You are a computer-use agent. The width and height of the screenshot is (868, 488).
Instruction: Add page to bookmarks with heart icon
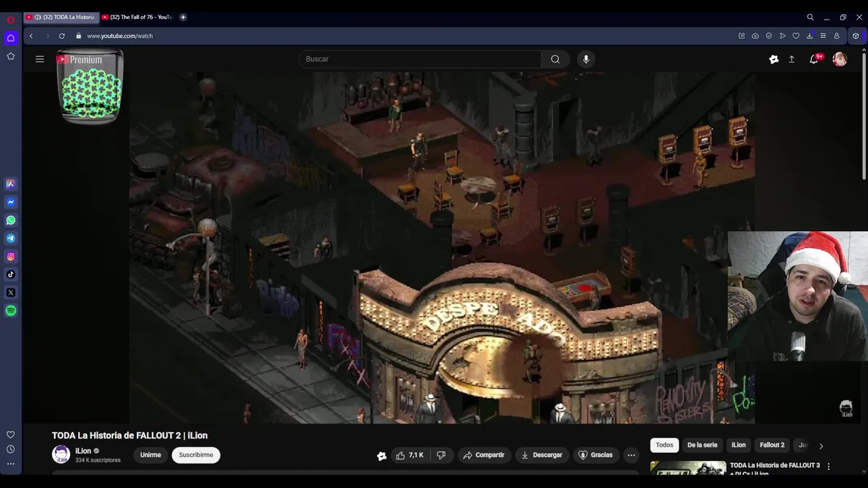(796, 36)
